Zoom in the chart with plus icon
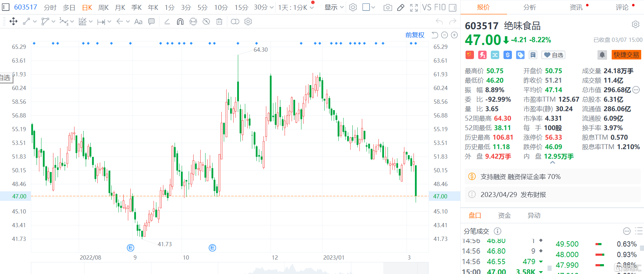644x274 pixels. pos(454,35)
